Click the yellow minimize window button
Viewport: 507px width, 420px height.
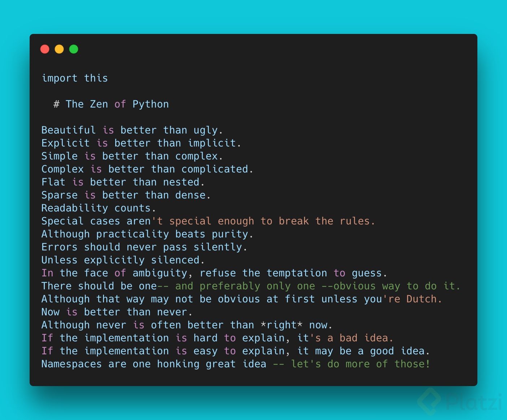click(x=59, y=49)
